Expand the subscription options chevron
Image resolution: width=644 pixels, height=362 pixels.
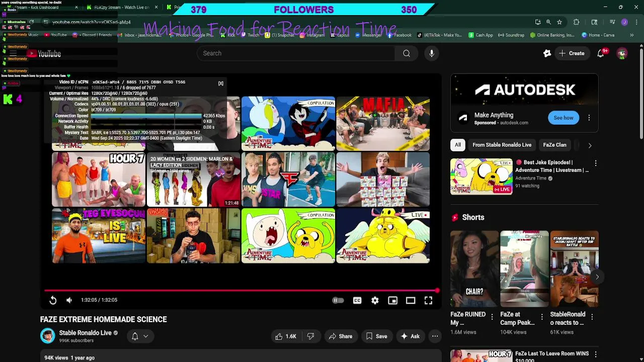coord(146,336)
